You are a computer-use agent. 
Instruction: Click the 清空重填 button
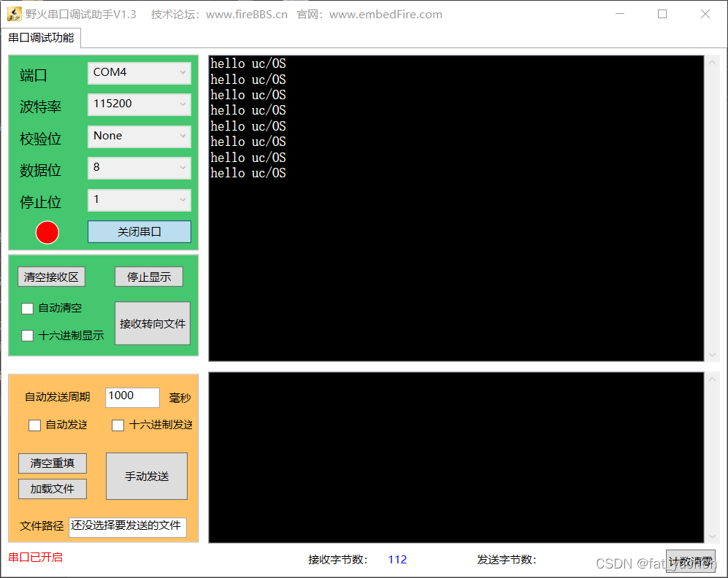pyautogui.click(x=53, y=463)
